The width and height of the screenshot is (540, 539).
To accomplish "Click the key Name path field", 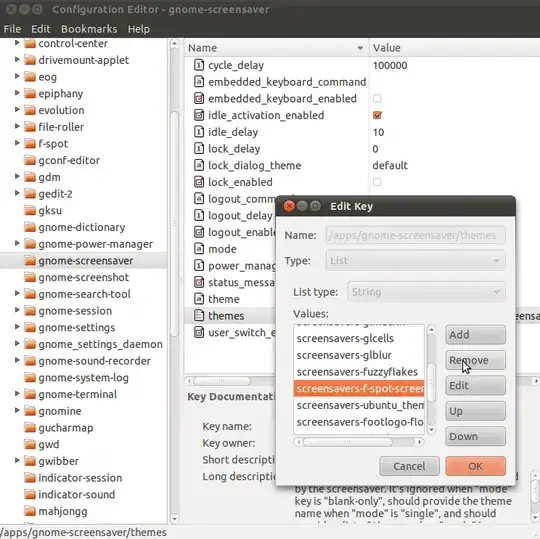I will point(416,235).
